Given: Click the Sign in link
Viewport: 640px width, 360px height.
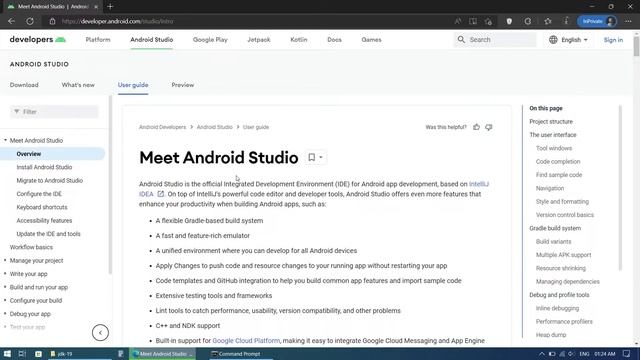Looking at the screenshot, I should (613, 40).
